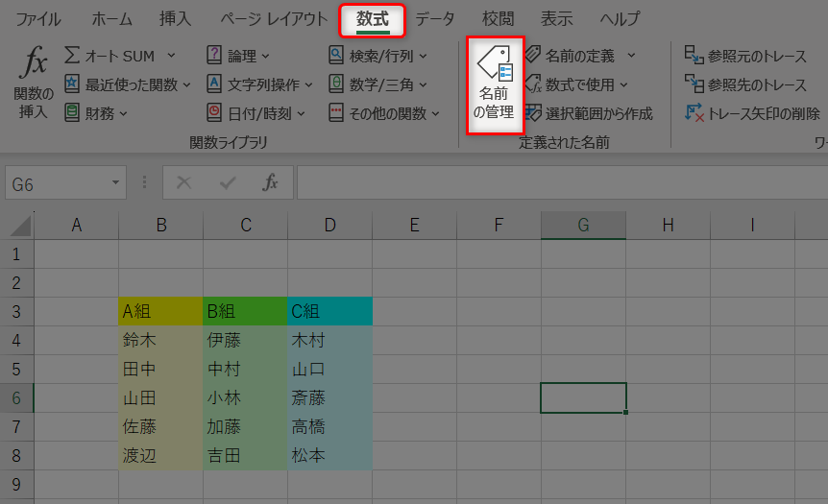Viewport: 828px width, 504px height.
Task: Open the 日付/時刻 functions dropdown
Action: (301, 113)
